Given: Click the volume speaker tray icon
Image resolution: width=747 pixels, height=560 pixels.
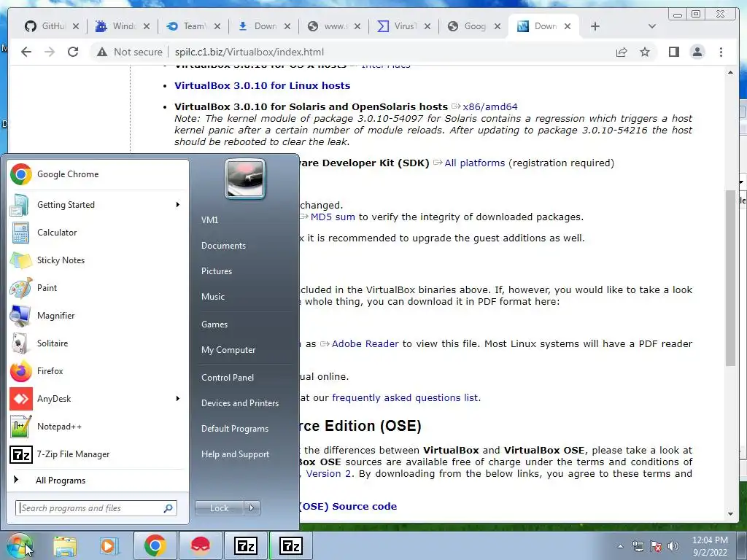Looking at the screenshot, I should click(673, 546).
